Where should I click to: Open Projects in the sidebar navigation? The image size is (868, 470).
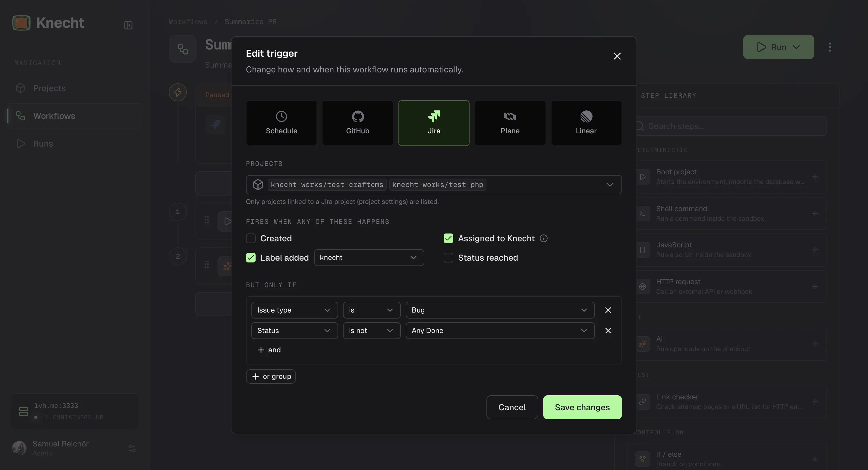coord(74,88)
